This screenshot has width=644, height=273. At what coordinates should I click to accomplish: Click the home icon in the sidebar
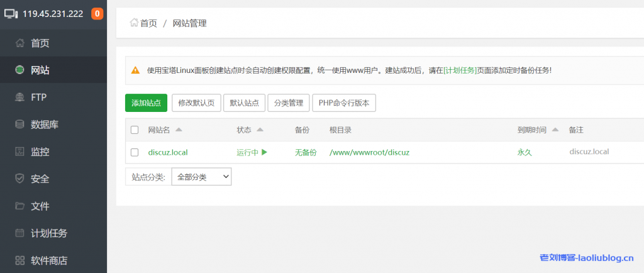pyautogui.click(x=20, y=43)
